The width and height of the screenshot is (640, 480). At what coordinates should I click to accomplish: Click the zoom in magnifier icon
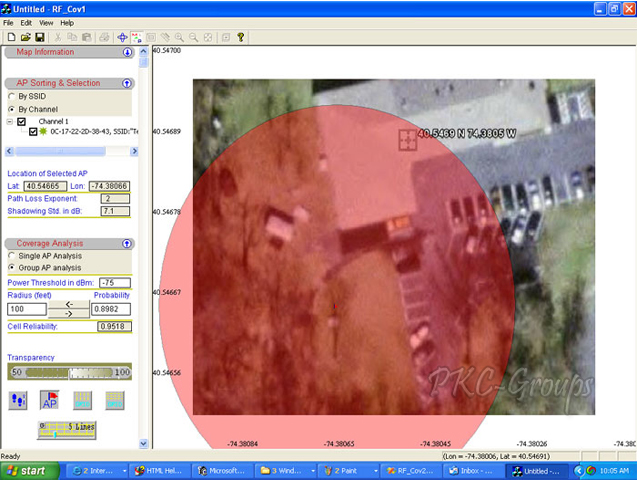tap(179, 38)
